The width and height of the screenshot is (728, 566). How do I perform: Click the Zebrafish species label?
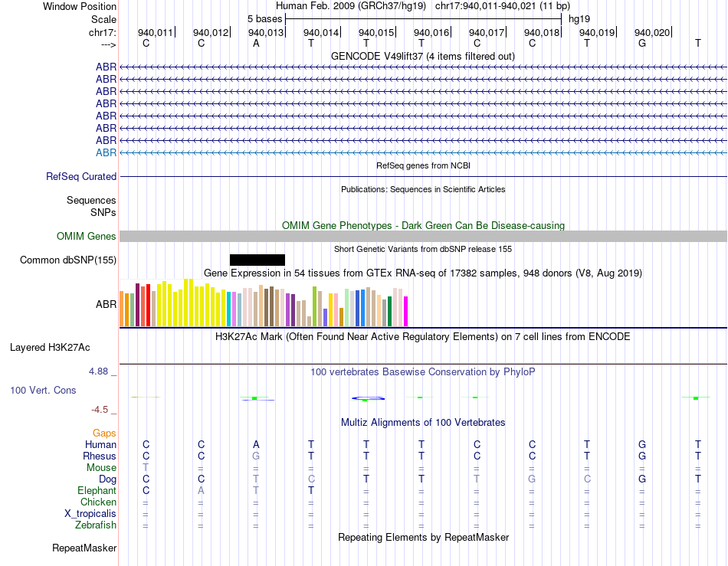(96, 525)
